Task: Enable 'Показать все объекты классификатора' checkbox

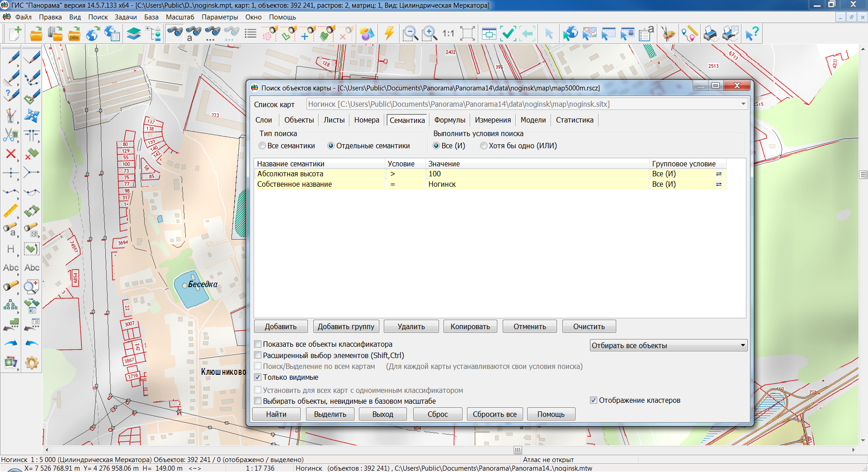Action: [258, 345]
